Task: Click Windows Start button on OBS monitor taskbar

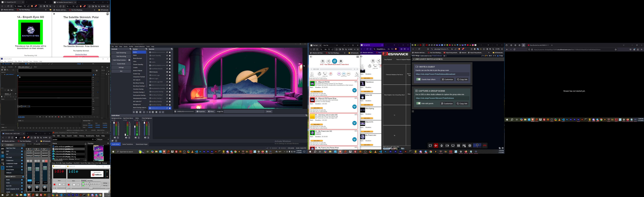Action: coord(113,151)
